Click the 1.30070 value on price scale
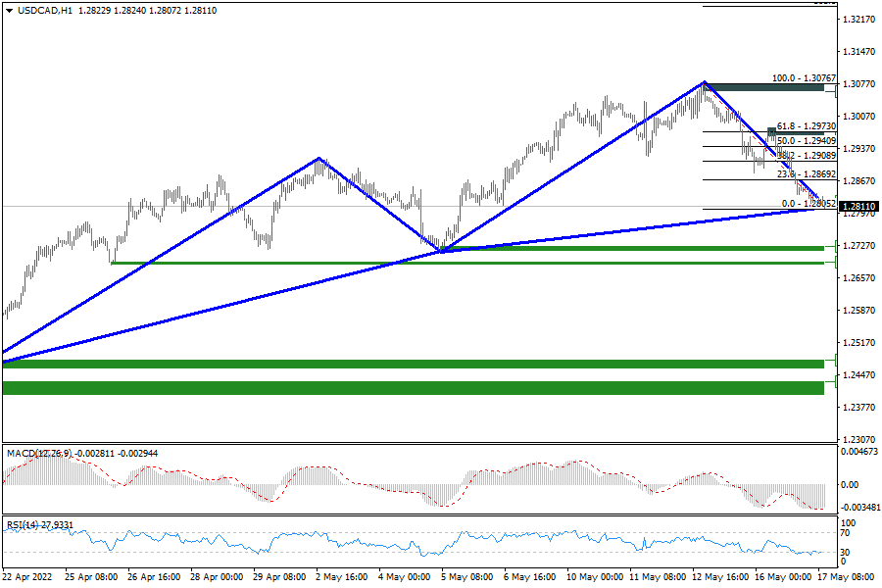The height and width of the screenshot is (588, 882). click(x=858, y=116)
